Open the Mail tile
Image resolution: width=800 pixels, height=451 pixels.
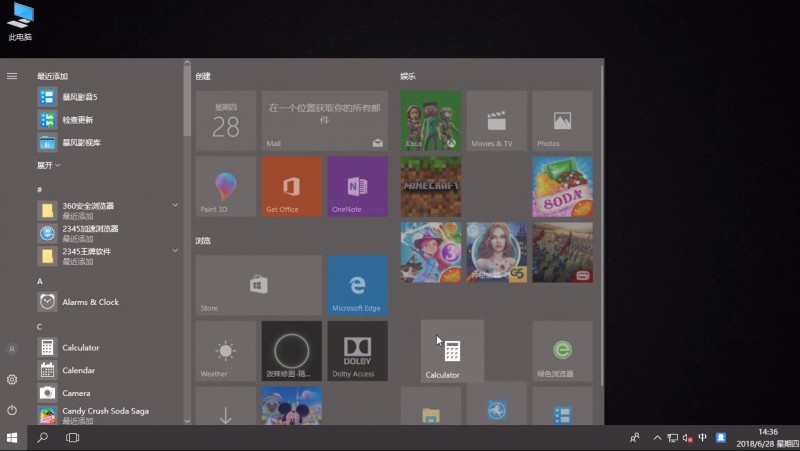(x=324, y=121)
